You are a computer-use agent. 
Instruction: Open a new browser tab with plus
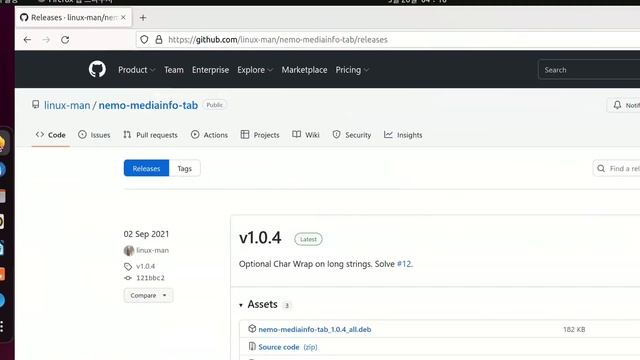tap(143, 18)
